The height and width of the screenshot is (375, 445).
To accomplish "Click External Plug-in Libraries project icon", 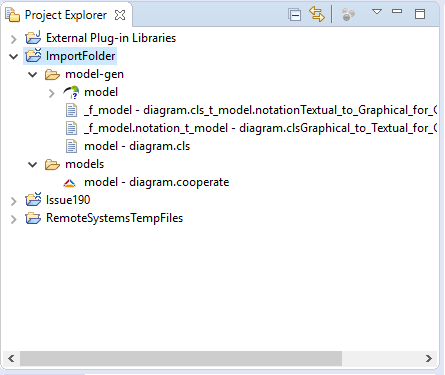I will click(x=33, y=38).
